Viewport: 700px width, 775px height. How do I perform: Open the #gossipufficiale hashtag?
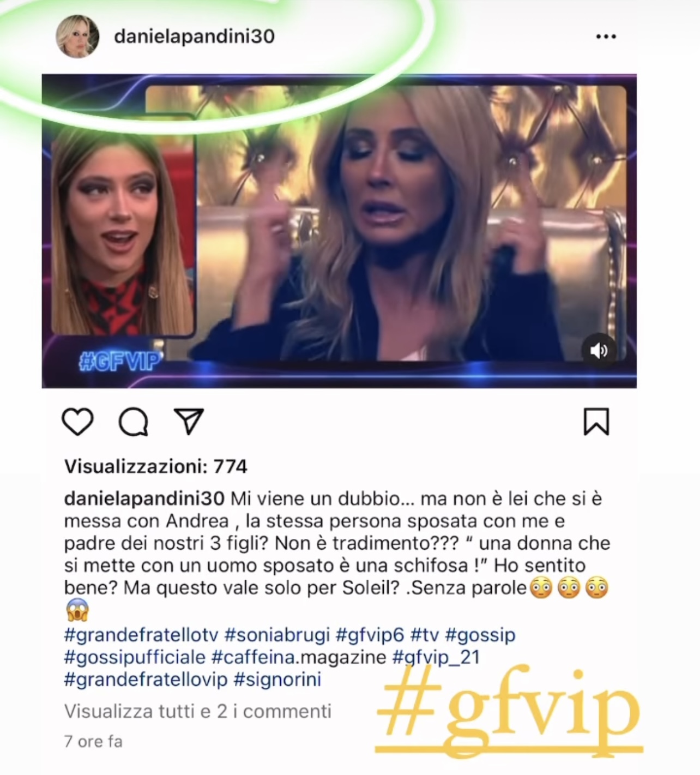pos(135,657)
